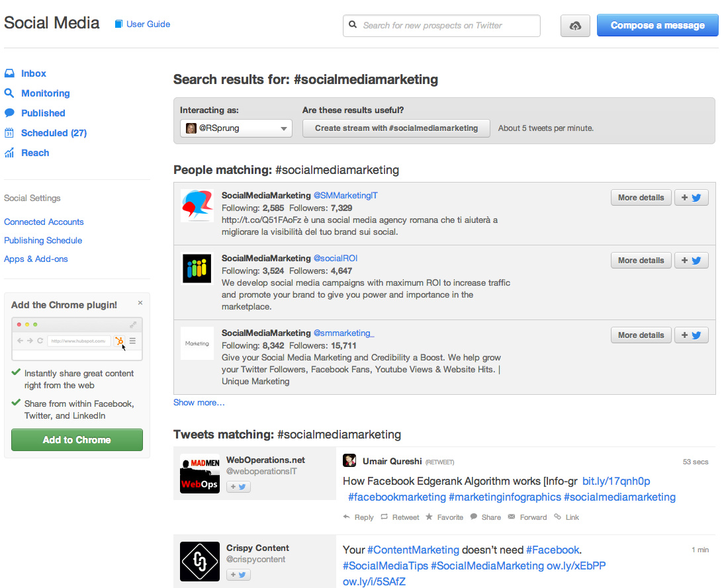Open the @socialROI profile avatar
Viewport: 724px width, 588px height.
(197, 268)
